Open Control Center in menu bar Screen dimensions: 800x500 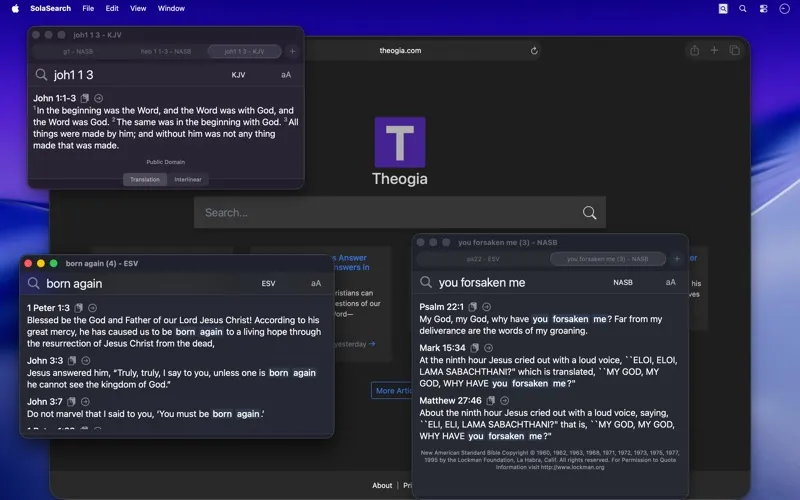(x=763, y=8)
